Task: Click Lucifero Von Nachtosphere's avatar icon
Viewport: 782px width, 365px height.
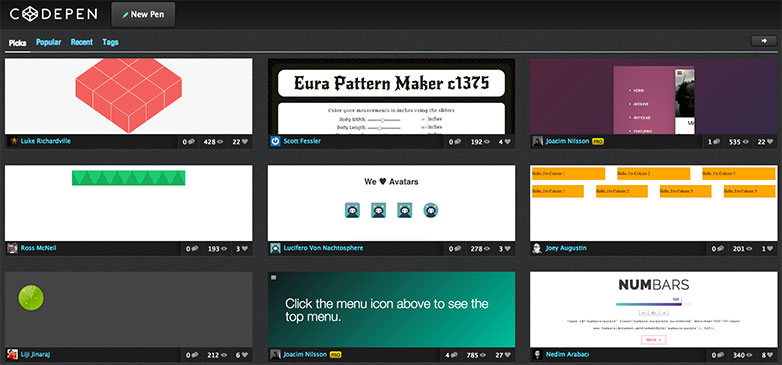Action: point(275,248)
